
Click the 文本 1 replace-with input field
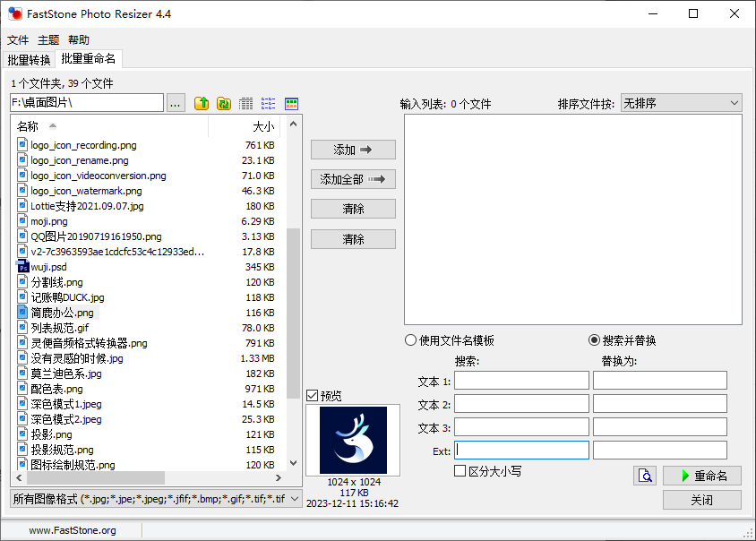pos(660,380)
